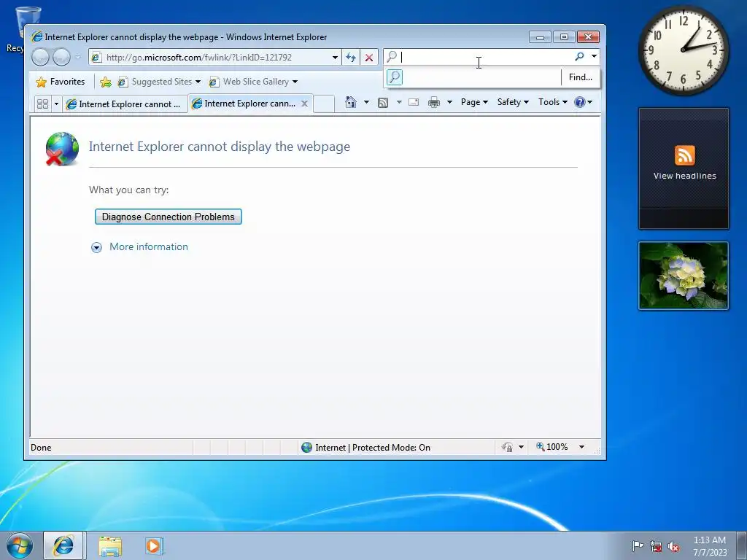Click the Find... option

(x=580, y=77)
